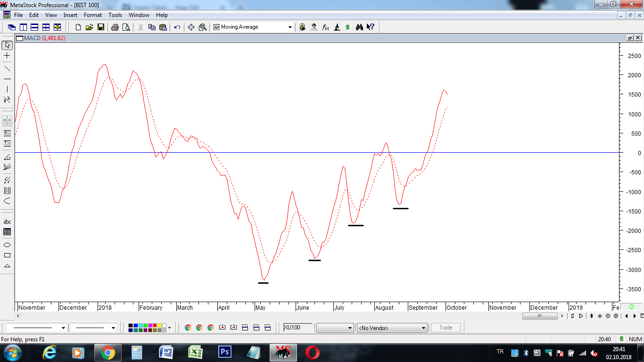The height and width of the screenshot is (362, 644).
Task: Select the rectangle drawing tool
Action: (7, 255)
